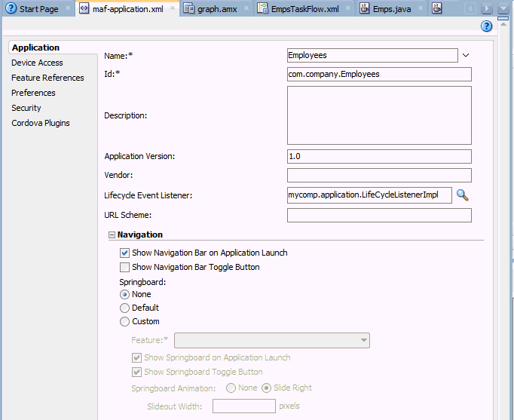Open editor help via the blue question mark
This screenshot has width=514, height=420.
[x=486, y=26]
